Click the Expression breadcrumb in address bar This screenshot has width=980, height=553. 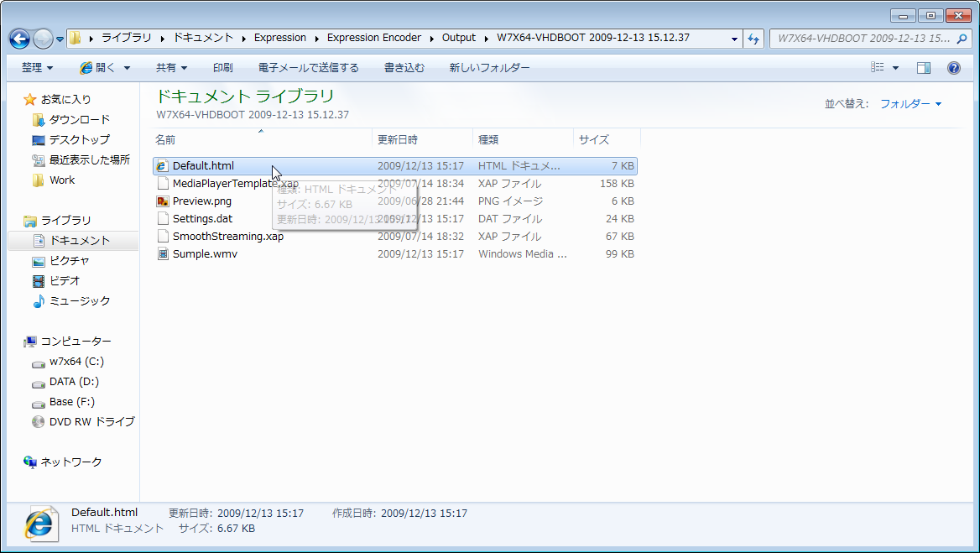pos(280,38)
